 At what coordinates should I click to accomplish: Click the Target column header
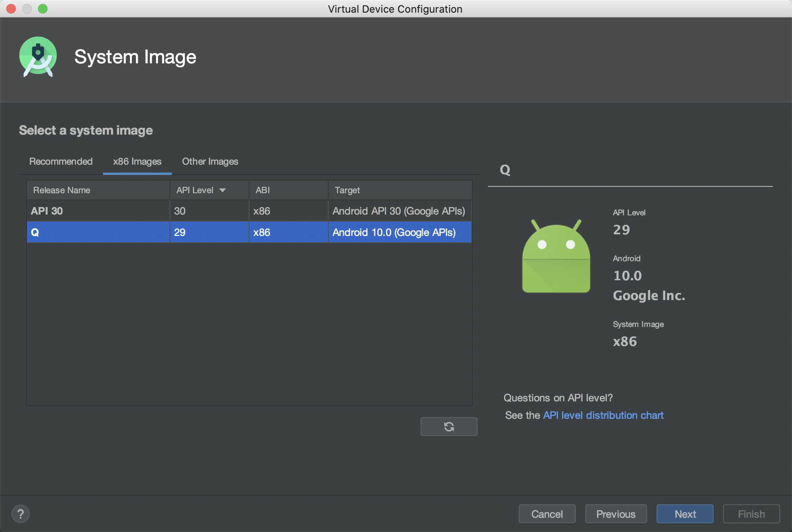pyautogui.click(x=400, y=190)
